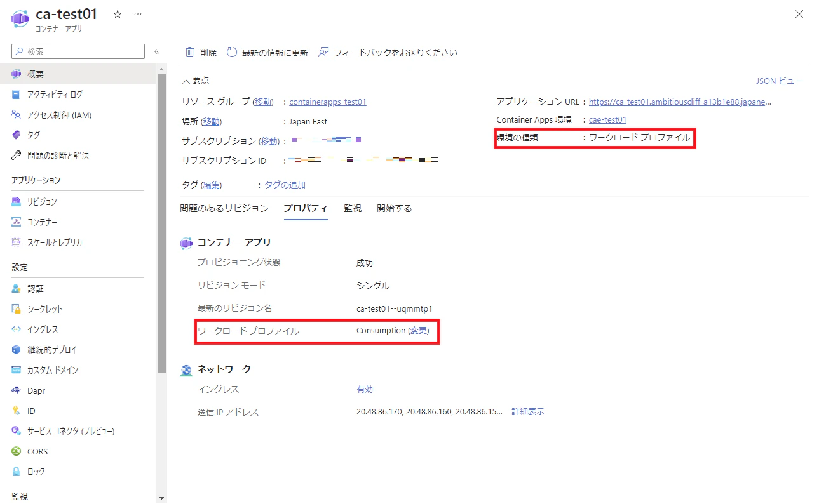819x504 pixels.
Task: Pin ca-test01 with the favorite star
Action: (x=118, y=14)
